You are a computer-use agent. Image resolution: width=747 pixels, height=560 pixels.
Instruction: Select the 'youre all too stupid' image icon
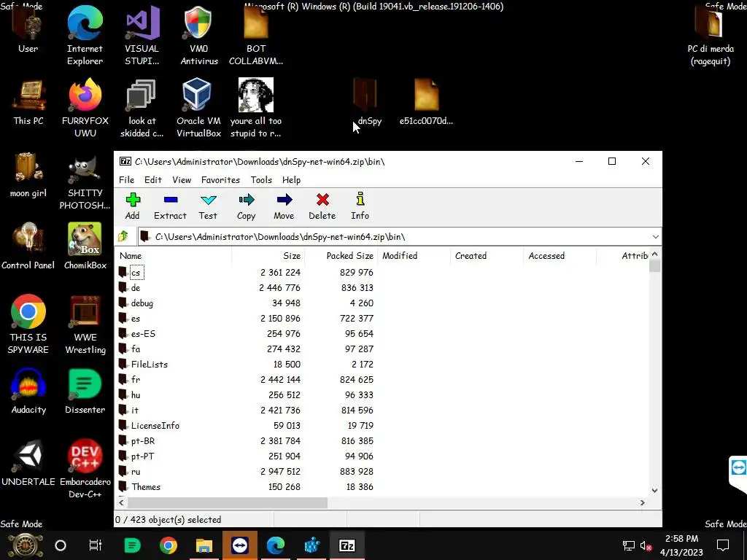(256, 108)
